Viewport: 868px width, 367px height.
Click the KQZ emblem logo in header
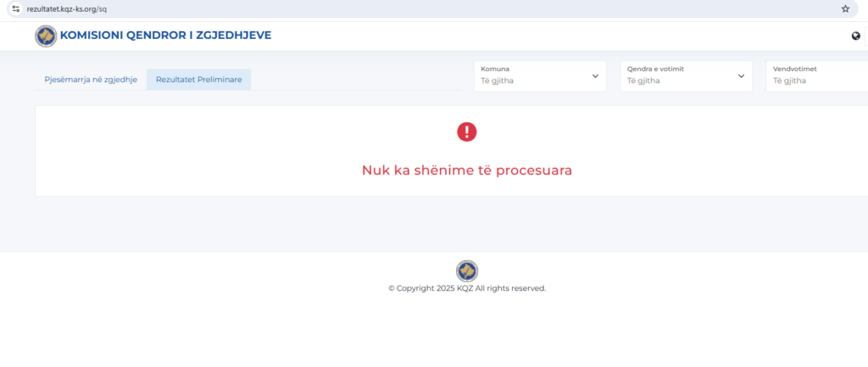[46, 36]
